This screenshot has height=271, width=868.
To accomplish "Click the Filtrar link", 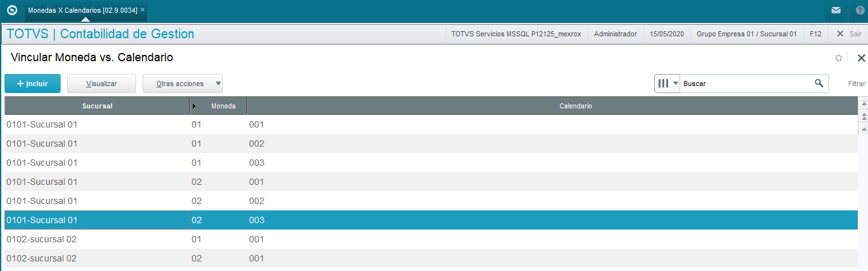I will 857,84.
